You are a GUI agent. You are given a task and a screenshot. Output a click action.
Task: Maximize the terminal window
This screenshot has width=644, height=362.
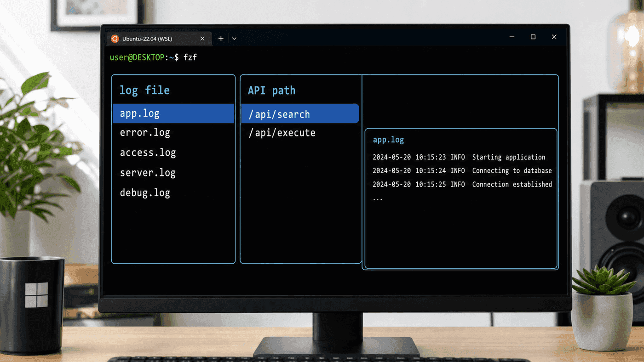(533, 37)
